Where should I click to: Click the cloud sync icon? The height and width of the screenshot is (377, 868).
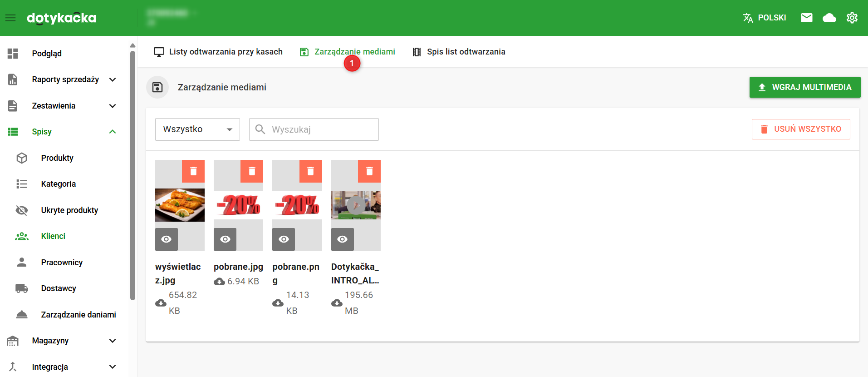pos(829,18)
